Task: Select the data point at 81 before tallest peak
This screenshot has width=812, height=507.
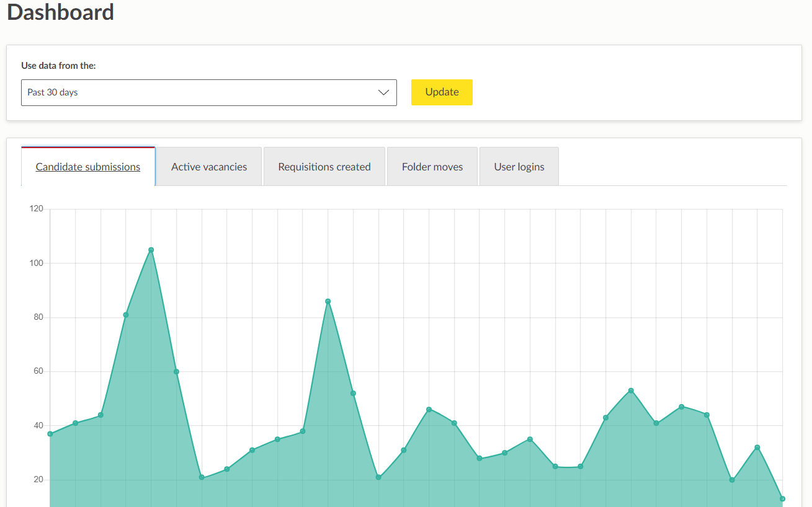Action: point(126,315)
